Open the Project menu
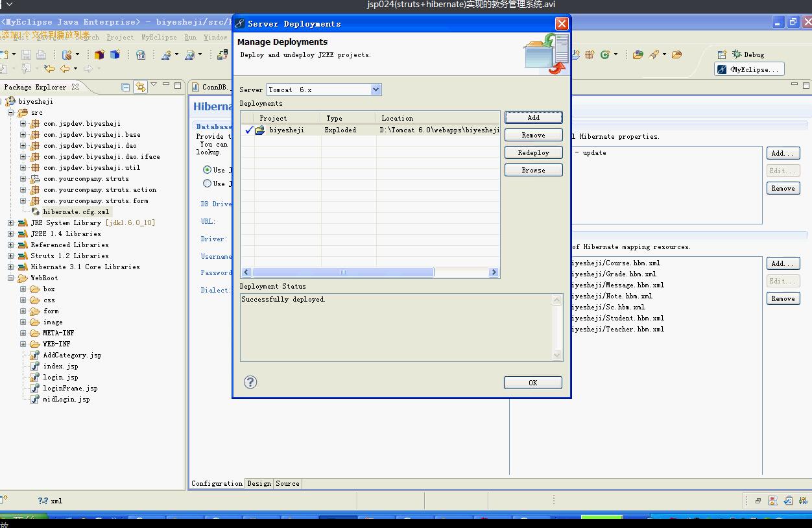Image resolution: width=812 pixels, height=528 pixels. tap(120, 38)
